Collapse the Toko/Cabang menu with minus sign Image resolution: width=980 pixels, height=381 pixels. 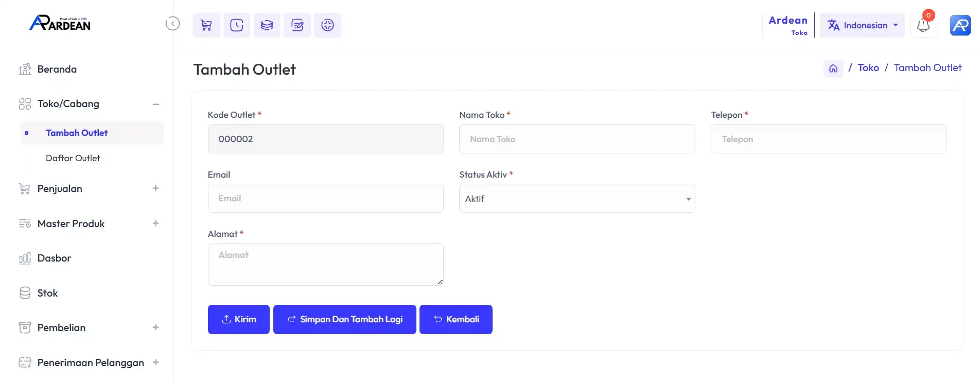coord(155,104)
